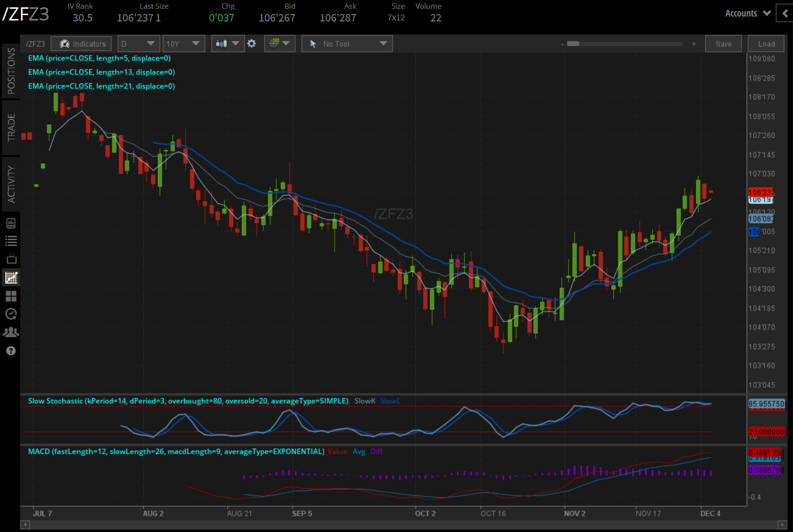Click the chart settings gear icon

pos(252,43)
